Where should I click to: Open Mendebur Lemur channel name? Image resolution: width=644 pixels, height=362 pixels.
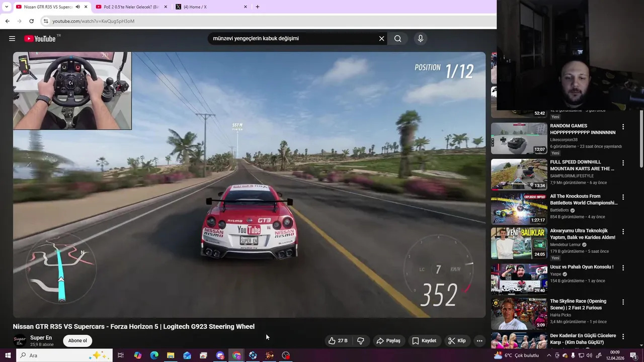point(566,244)
